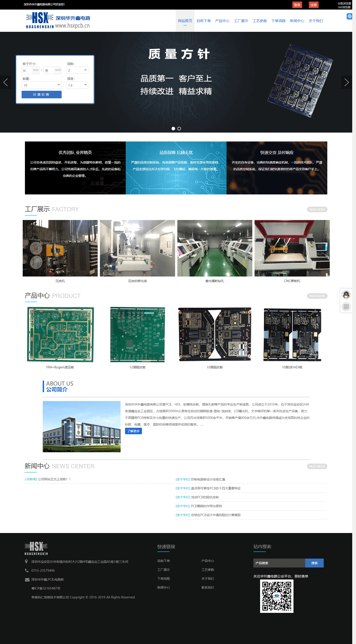Click 了解更多 in the company introduction
This screenshot has height=644, width=356.
click(133, 431)
